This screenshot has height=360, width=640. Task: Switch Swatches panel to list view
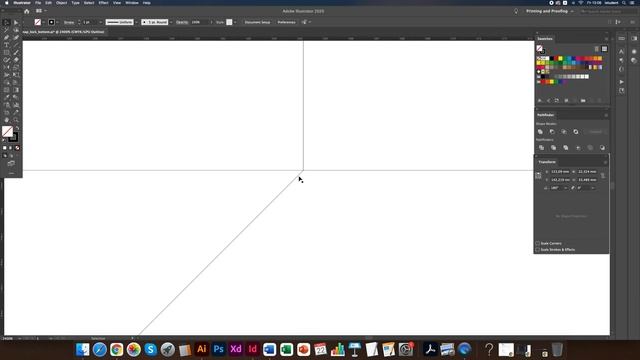click(597, 49)
